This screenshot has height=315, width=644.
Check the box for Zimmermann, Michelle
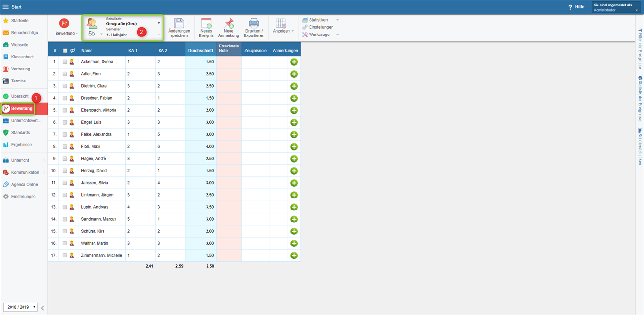point(65,256)
